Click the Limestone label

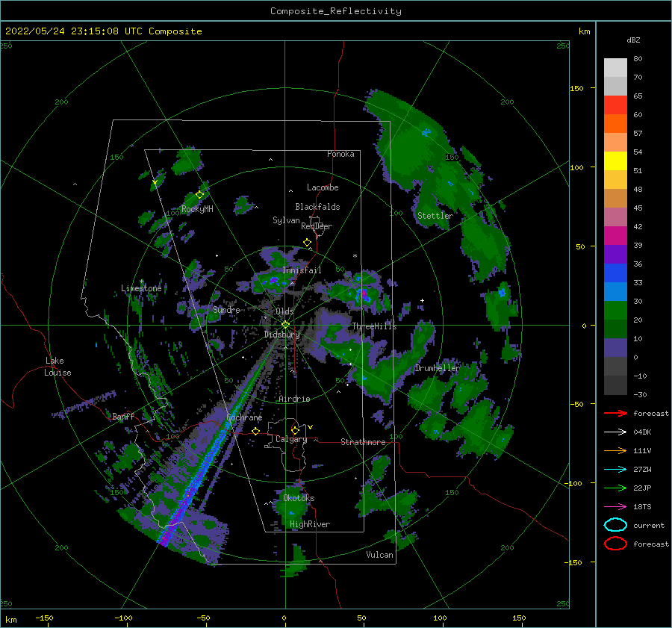(141, 288)
